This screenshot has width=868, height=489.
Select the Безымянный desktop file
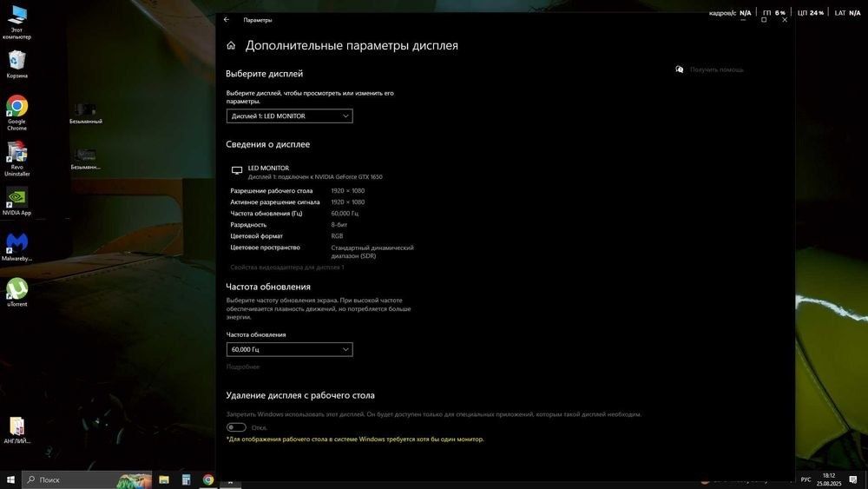pos(86,113)
